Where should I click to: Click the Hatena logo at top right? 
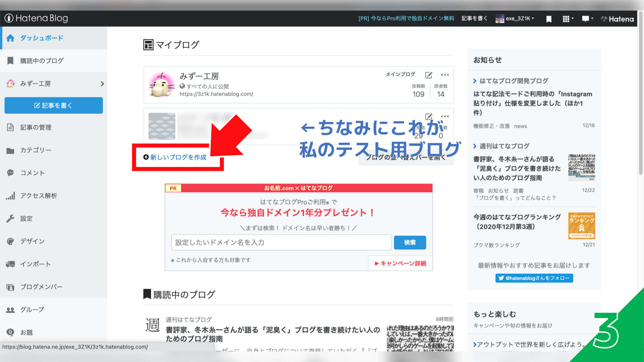[x=617, y=19]
